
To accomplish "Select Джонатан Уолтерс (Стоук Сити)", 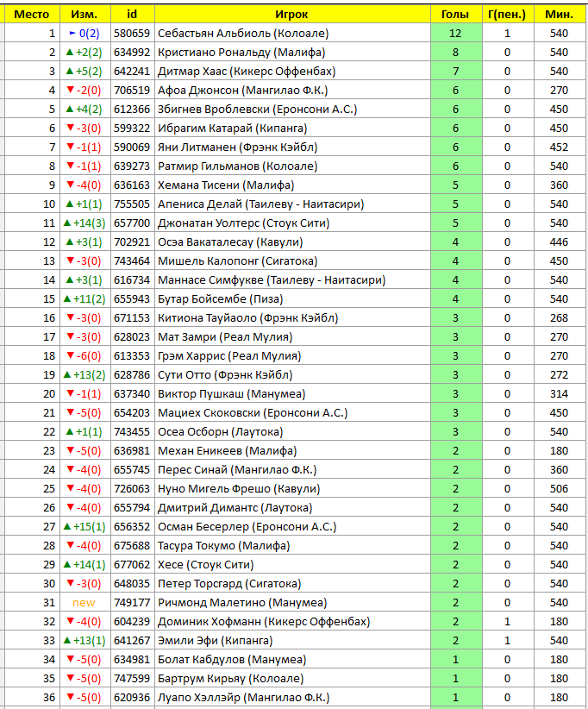I will (x=244, y=223).
